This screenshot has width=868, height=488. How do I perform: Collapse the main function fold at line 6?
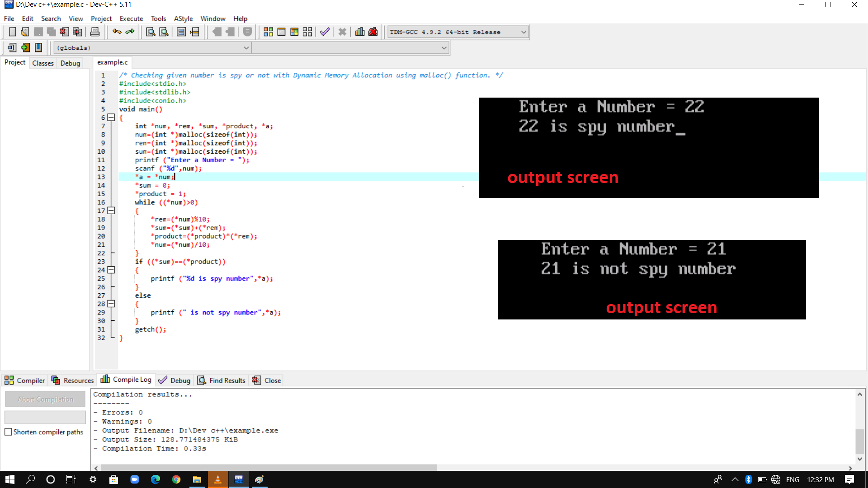111,117
